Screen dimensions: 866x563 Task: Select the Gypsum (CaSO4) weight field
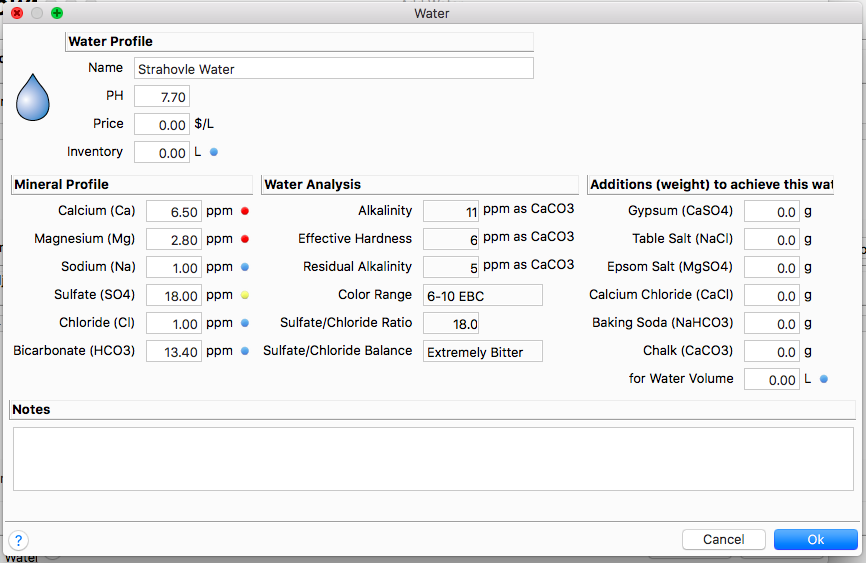click(x=772, y=212)
